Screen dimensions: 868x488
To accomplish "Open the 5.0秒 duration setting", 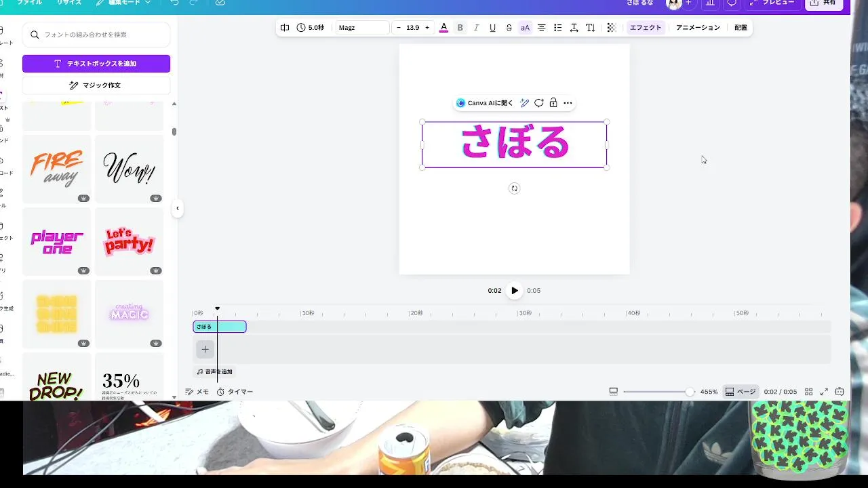I will click(311, 28).
